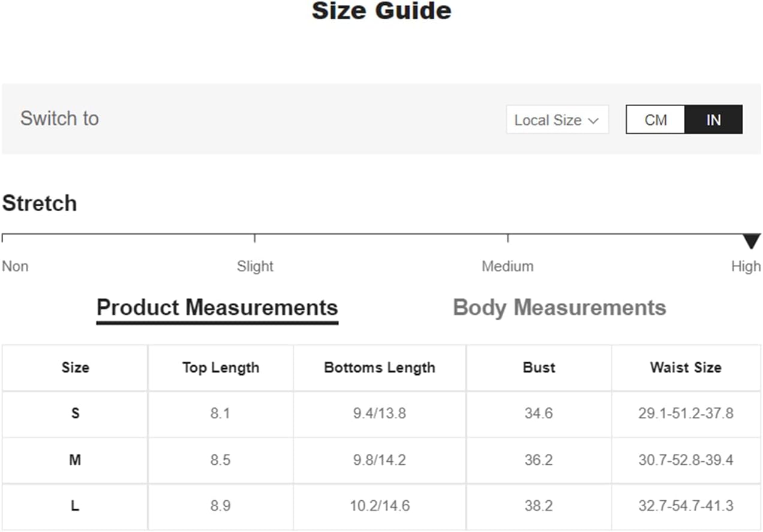The image size is (763, 532).
Task: Click the Size Guide title
Action: (381, 11)
